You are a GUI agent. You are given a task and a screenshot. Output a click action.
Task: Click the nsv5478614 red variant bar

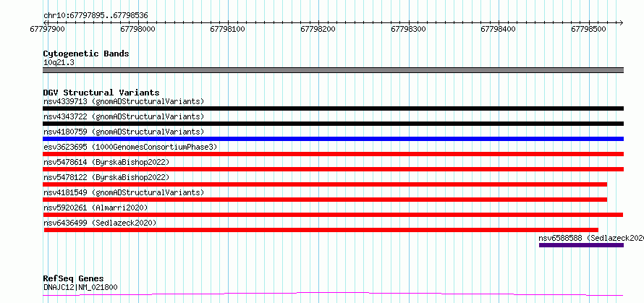(x=333, y=169)
